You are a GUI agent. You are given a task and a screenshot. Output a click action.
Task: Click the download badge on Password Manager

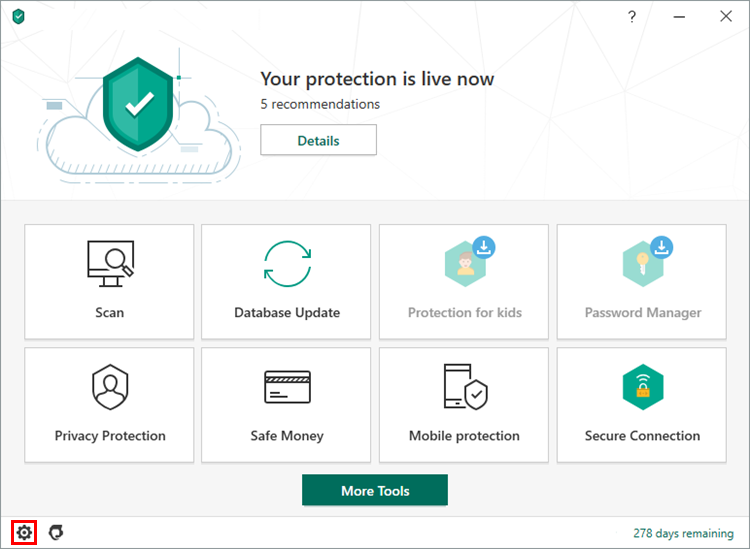pos(662,247)
